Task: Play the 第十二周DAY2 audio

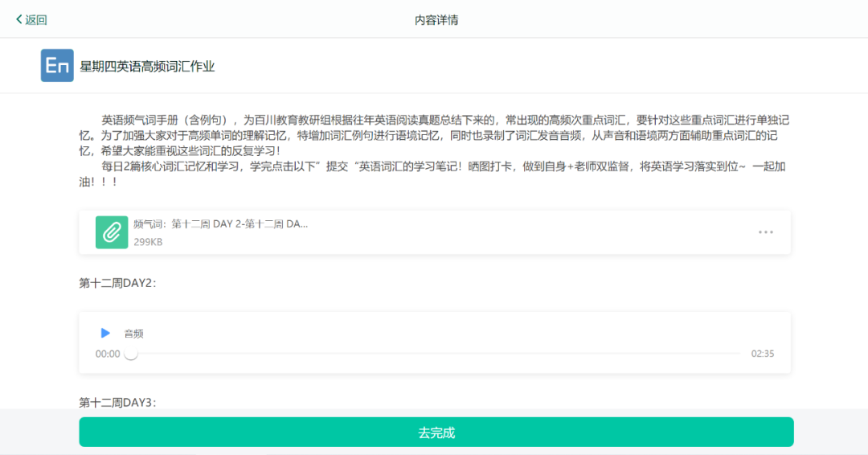Action: click(105, 334)
